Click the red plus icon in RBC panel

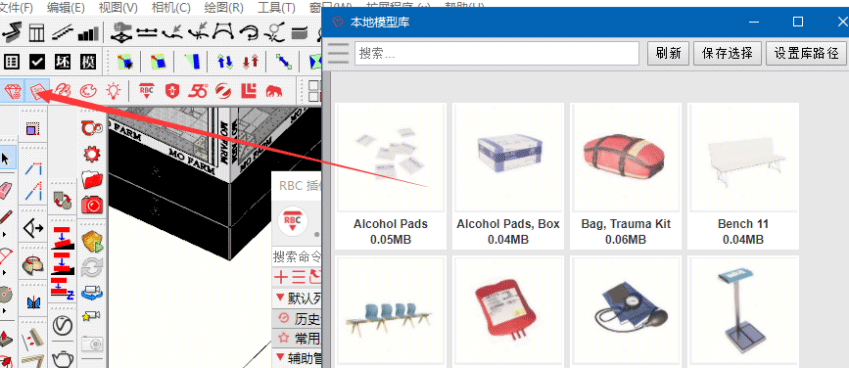[280, 278]
